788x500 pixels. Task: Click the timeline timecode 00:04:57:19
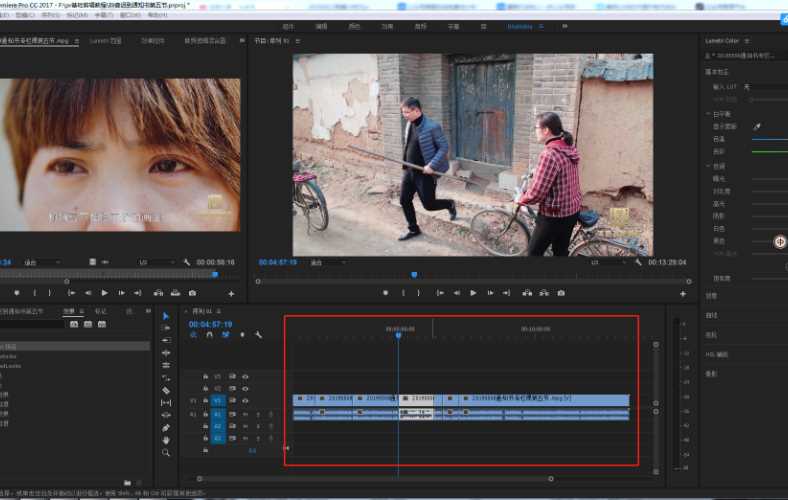pyautogui.click(x=210, y=324)
